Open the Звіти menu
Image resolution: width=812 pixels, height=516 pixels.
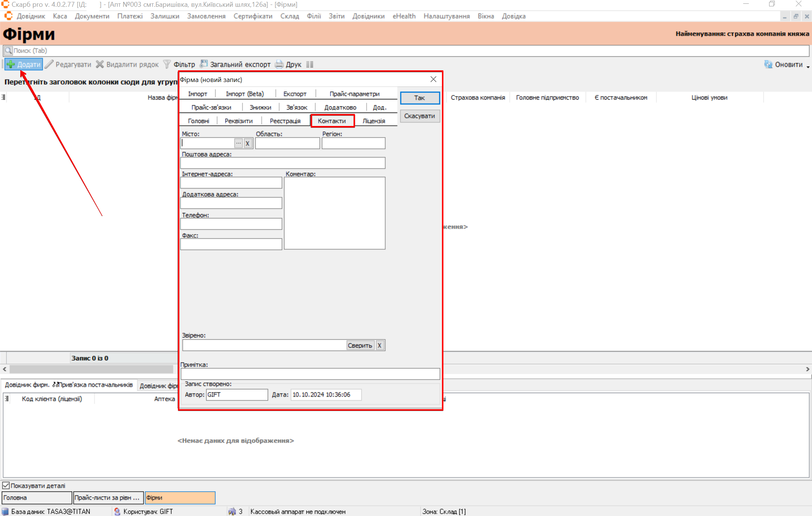(x=336, y=16)
